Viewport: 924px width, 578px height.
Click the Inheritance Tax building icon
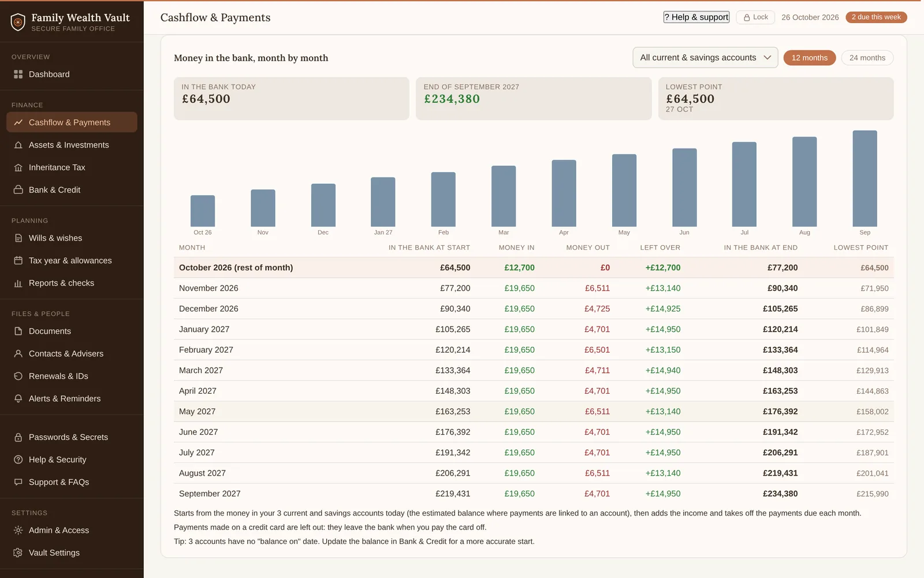(18, 168)
